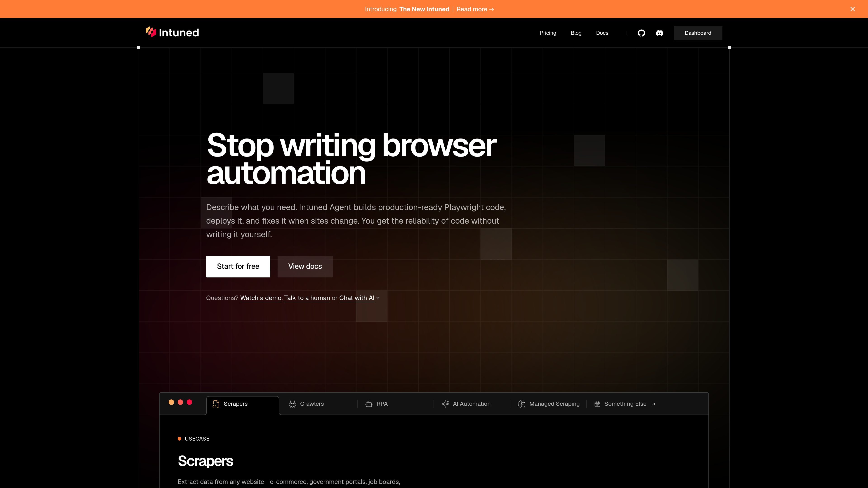Click the 'The New Intuned' banner text
This screenshot has width=868, height=488.
click(x=424, y=9)
